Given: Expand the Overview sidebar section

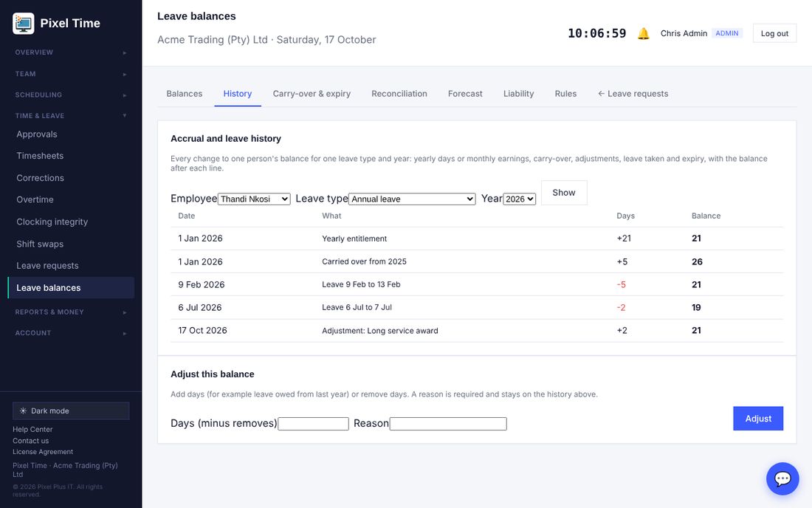Looking at the screenshot, I should [x=71, y=52].
